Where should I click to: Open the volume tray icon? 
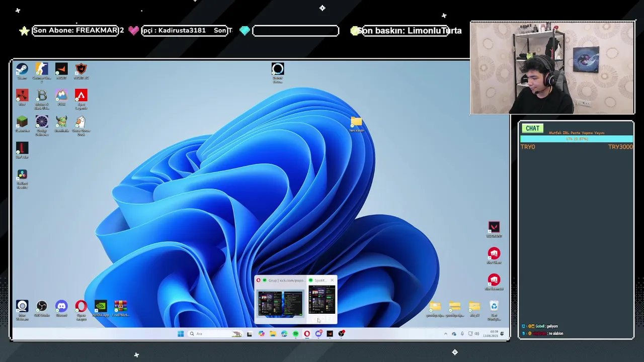click(x=476, y=334)
